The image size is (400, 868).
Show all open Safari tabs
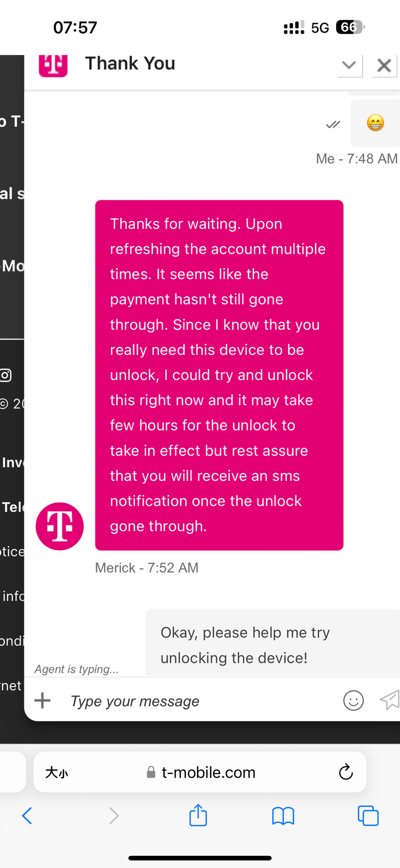pyautogui.click(x=368, y=816)
